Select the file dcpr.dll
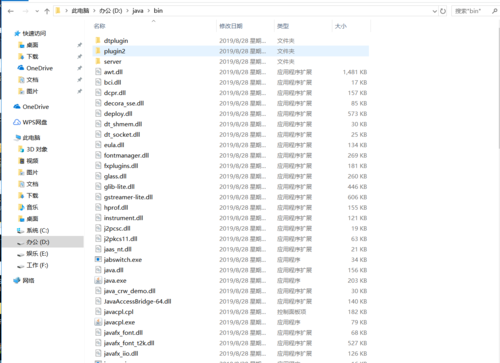The height and width of the screenshot is (363, 500). (x=115, y=93)
